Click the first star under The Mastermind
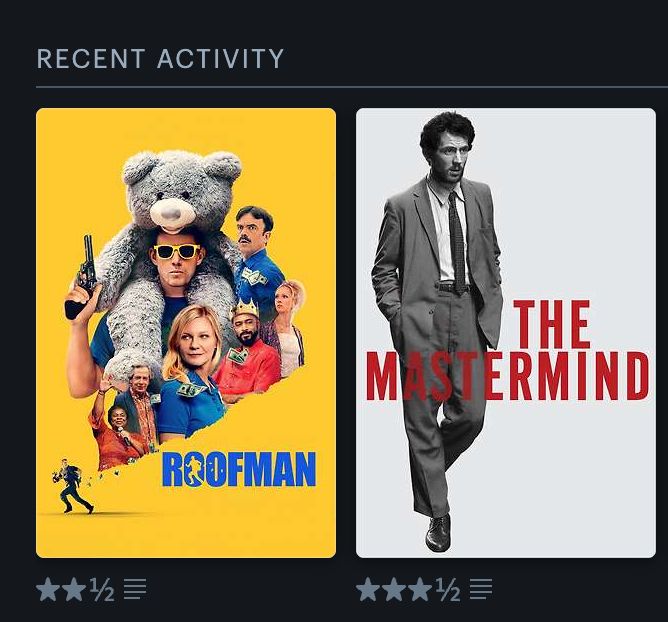 (368, 589)
